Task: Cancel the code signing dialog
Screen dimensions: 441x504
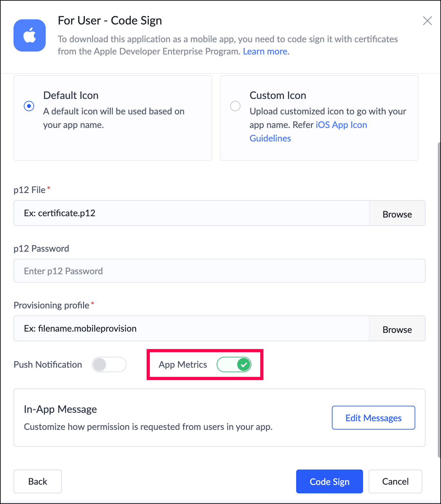Action: [x=395, y=481]
